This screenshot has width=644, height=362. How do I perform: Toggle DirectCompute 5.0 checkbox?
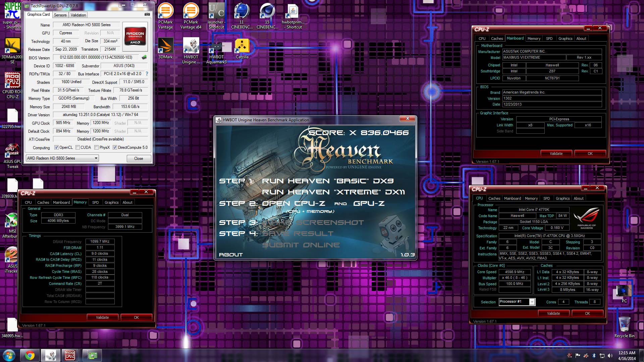point(115,147)
